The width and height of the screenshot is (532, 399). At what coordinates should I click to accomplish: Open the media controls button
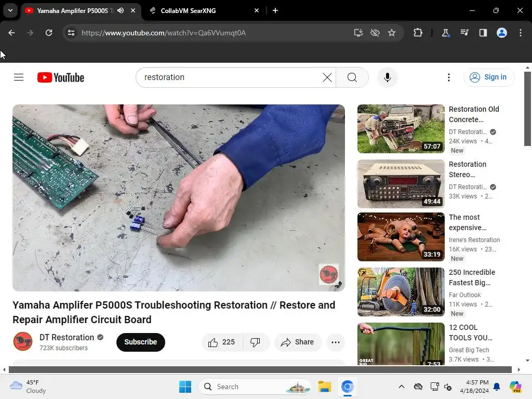[464, 33]
